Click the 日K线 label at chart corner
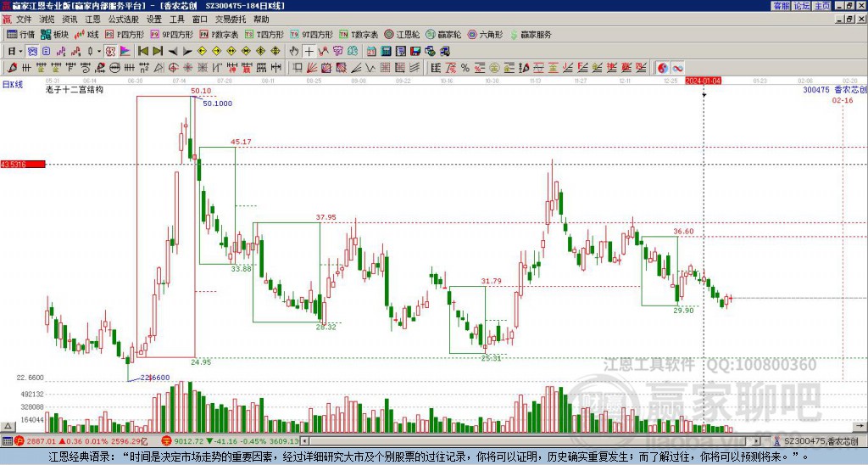This screenshot has height=465, width=868. [12, 84]
